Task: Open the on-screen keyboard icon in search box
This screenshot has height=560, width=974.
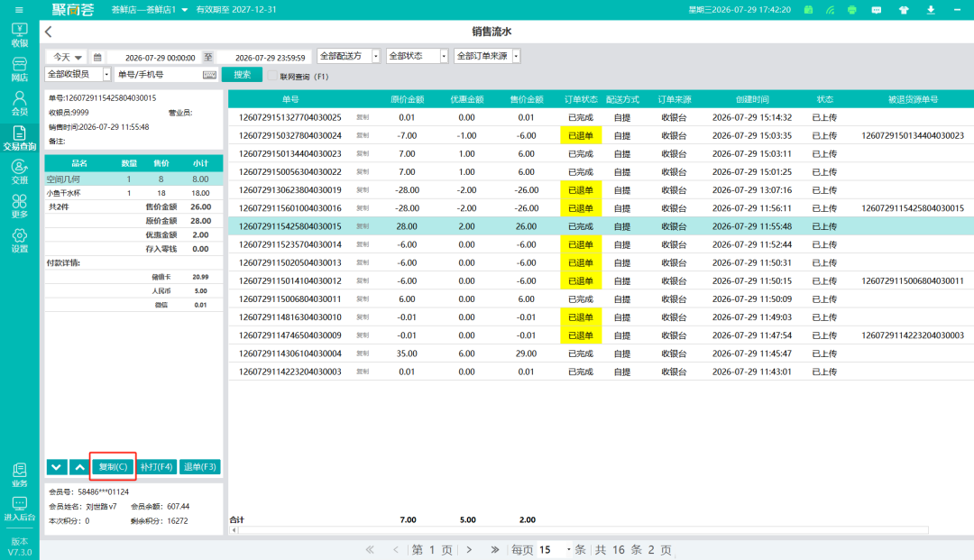Action: tap(209, 75)
